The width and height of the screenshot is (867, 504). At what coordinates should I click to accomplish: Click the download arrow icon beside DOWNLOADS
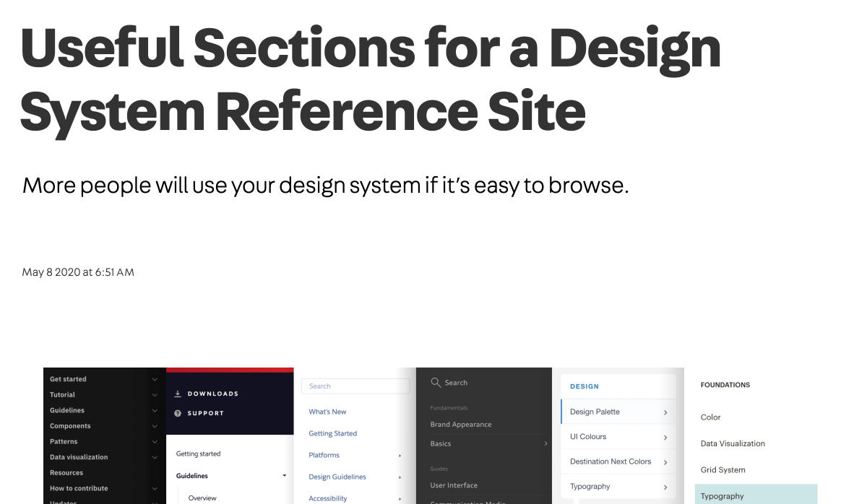click(178, 394)
